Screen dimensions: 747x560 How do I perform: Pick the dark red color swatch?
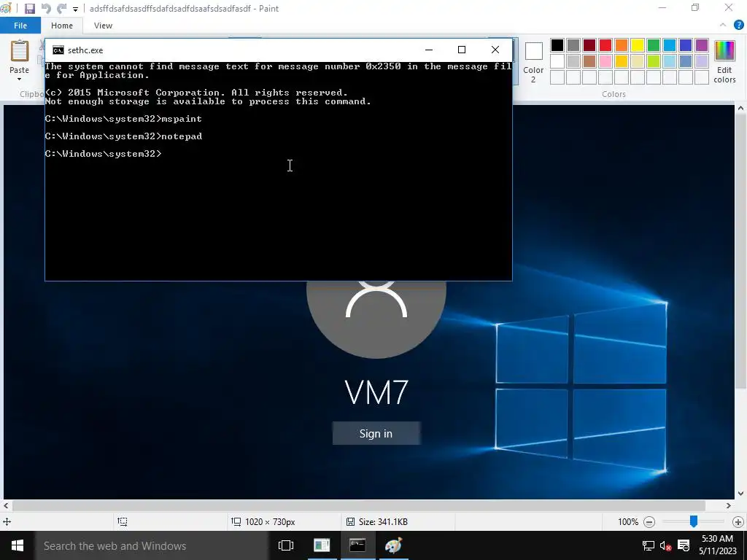click(x=589, y=45)
